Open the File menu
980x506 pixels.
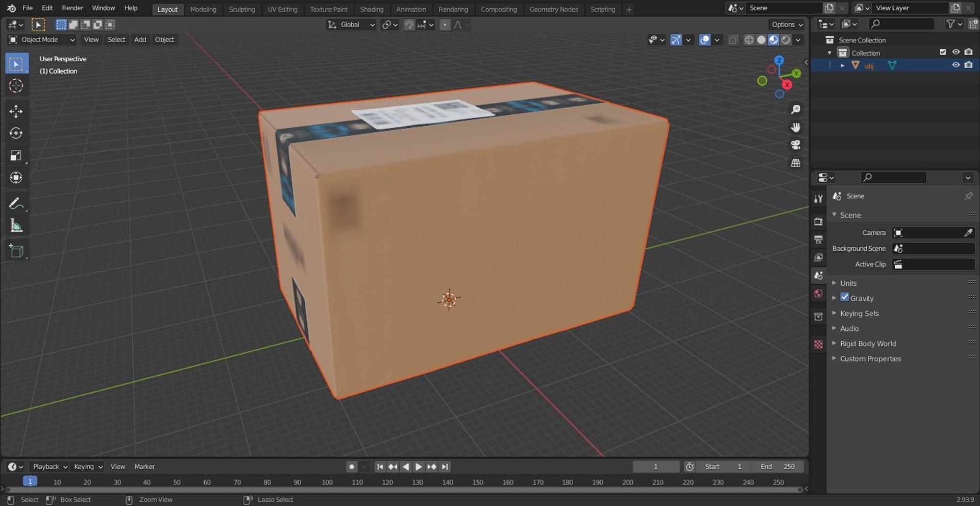(28, 8)
